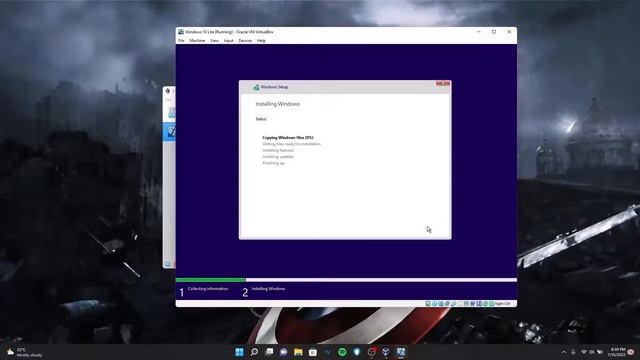This screenshot has width=640, height=360.
Task: Open File Explorer from taskbar
Action: 298,352
